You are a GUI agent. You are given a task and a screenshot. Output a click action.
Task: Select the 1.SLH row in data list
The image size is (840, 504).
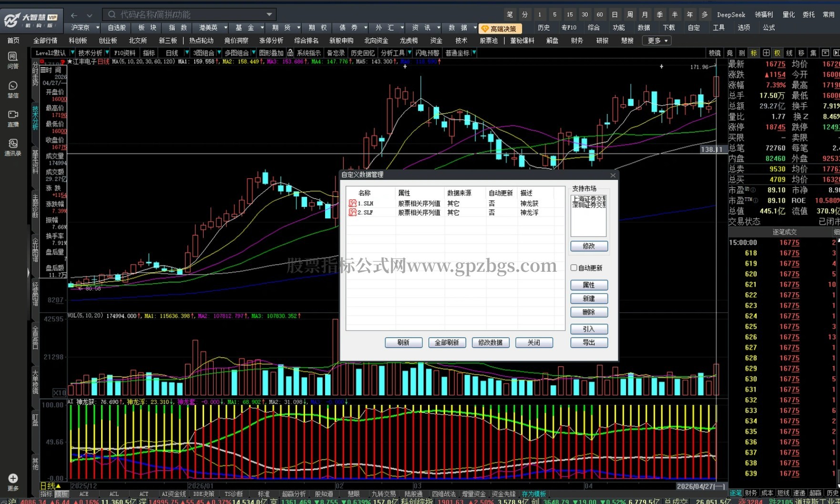point(455,204)
